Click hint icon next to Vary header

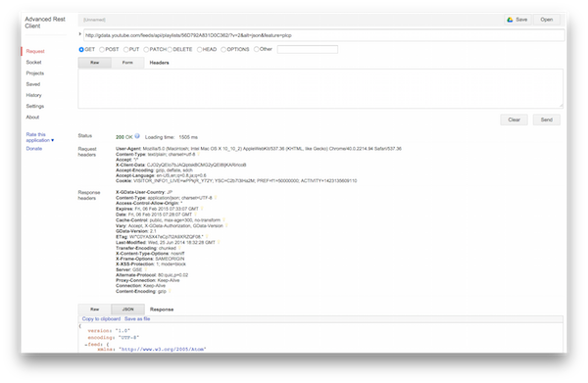(226, 225)
